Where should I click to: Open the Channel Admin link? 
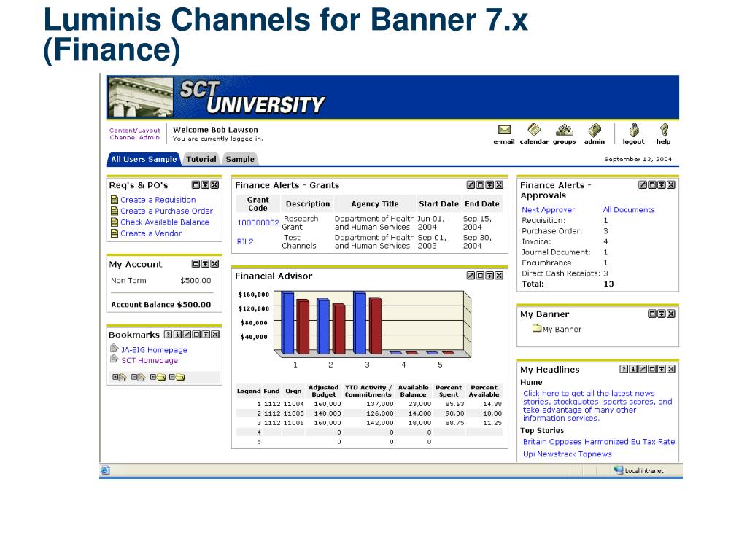pyautogui.click(x=135, y=137)
